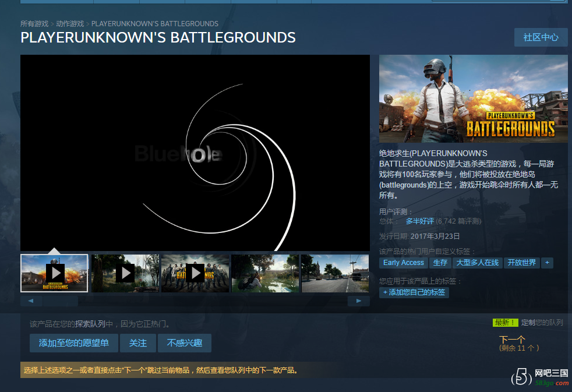Select the 生存 tag
The image size is (572, 392).
(440, 263)
